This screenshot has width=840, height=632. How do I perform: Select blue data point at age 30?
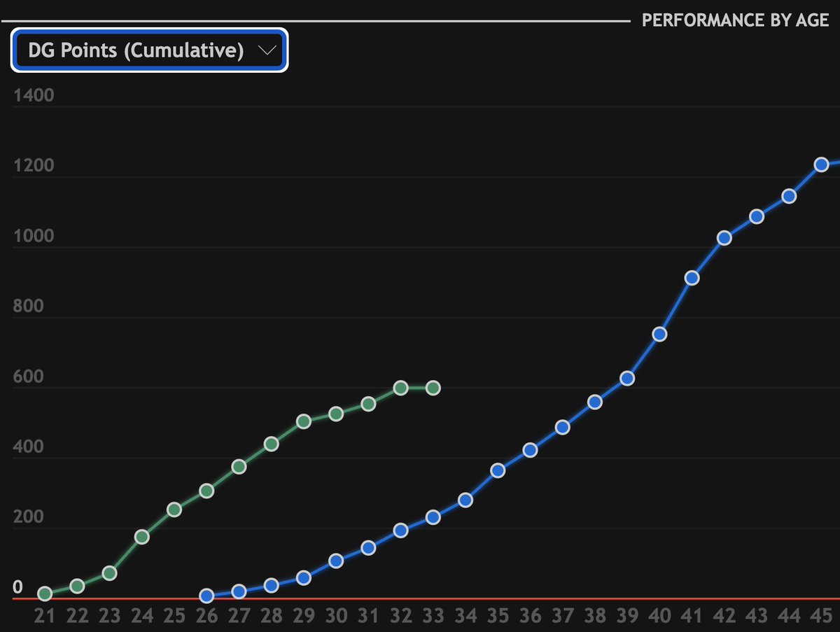coord(336,561)
